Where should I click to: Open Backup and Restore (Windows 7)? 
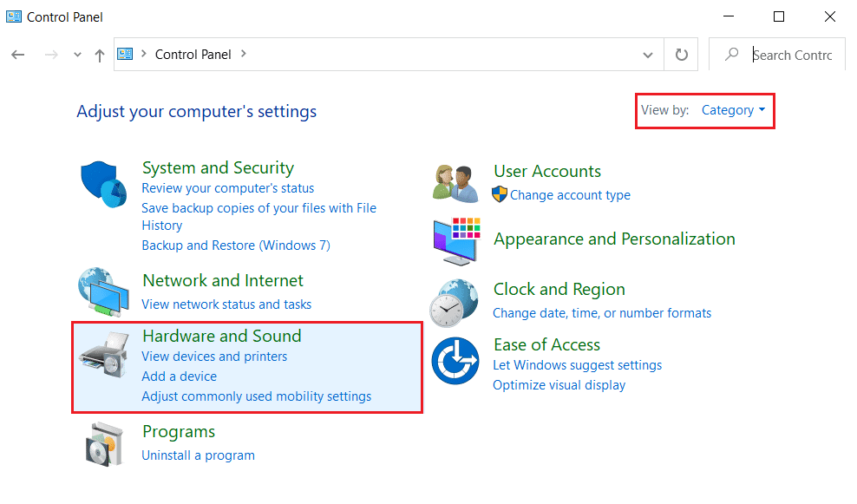coord(235,245)
